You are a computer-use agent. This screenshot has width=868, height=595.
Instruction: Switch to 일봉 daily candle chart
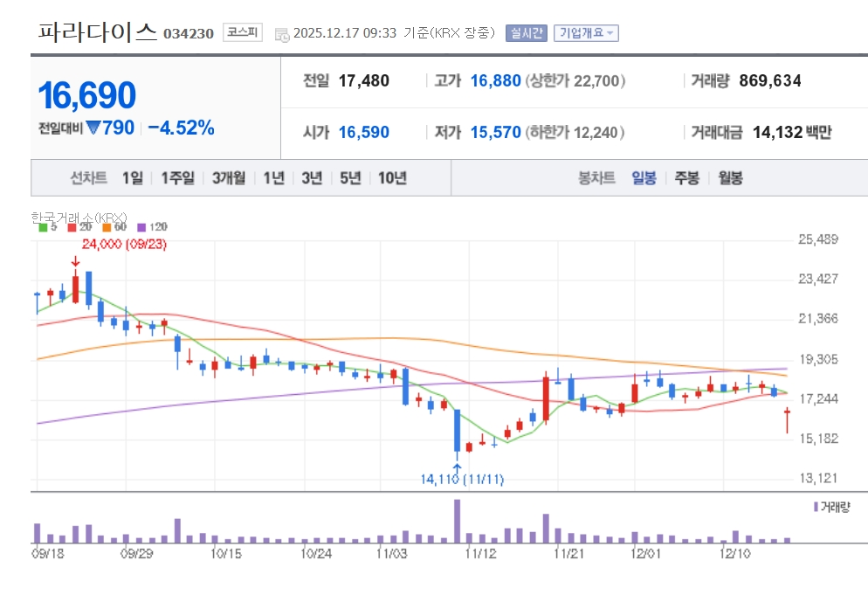click(x=644, y=178)
